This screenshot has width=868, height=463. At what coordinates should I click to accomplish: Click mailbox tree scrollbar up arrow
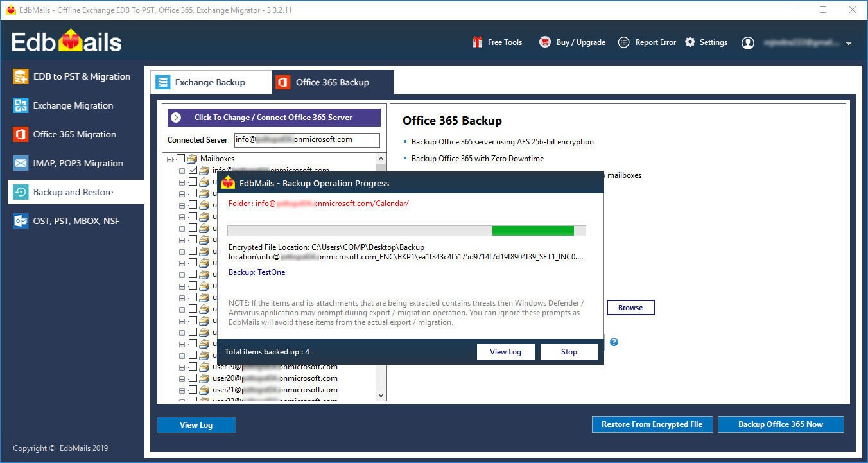point(381,159)
